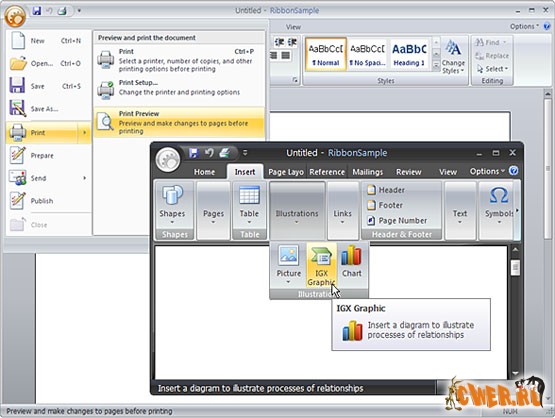Viewport: 555px width, 418px height.
Task: Insert Chart from Illustrations popup
Action: pos(351,262)
